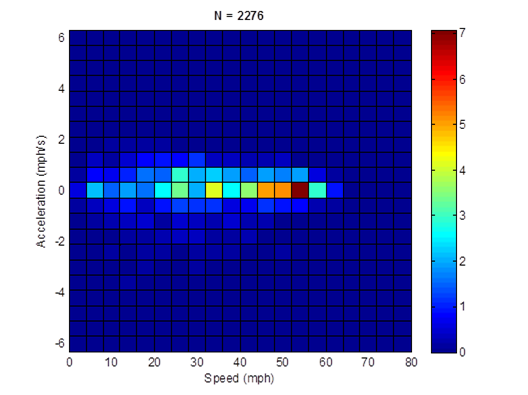Click the yellow heatmap cell at zero acceleration
The height and width of the screenshot is (395, 528).
(x=214, y=190)
